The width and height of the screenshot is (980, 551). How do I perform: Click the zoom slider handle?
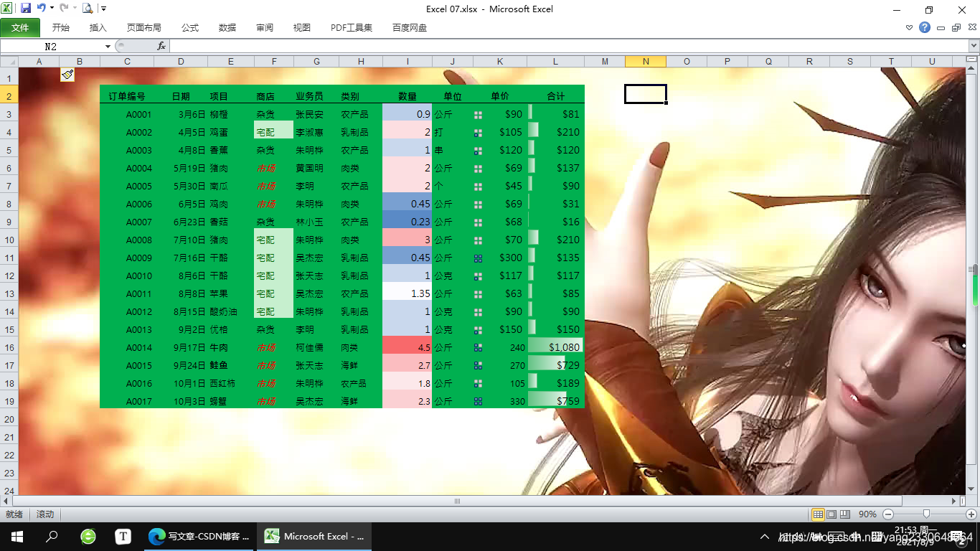(926, 514)
